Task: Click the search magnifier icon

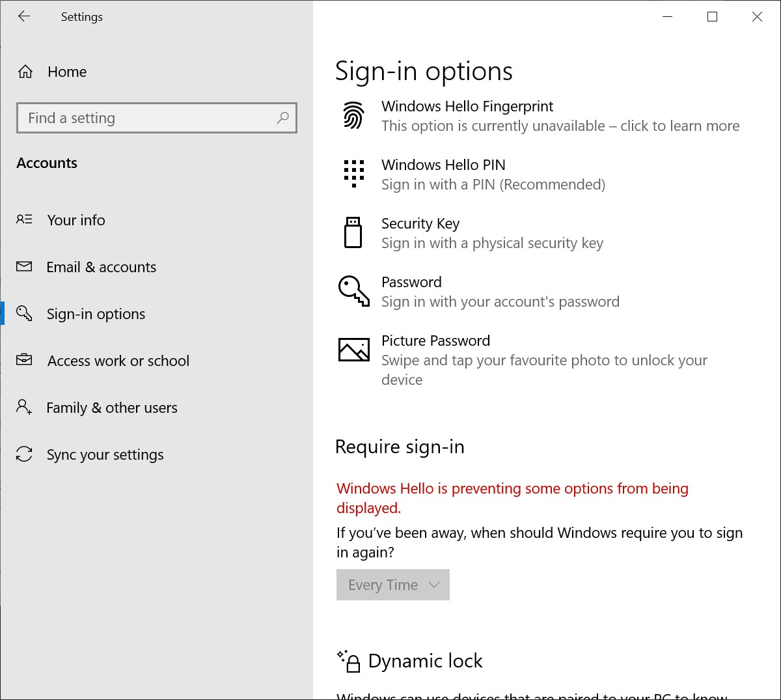Action: point(282,118)
